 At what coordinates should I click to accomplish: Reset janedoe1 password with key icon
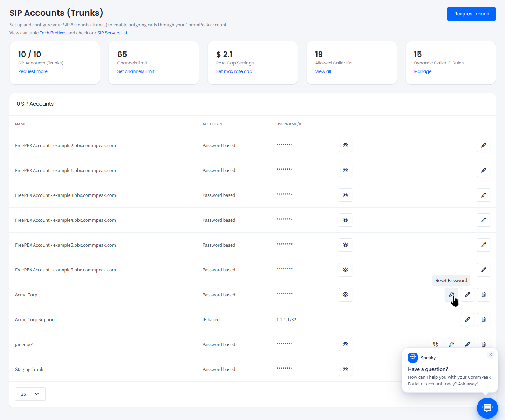pyautogui.click(x=451, y=344)
